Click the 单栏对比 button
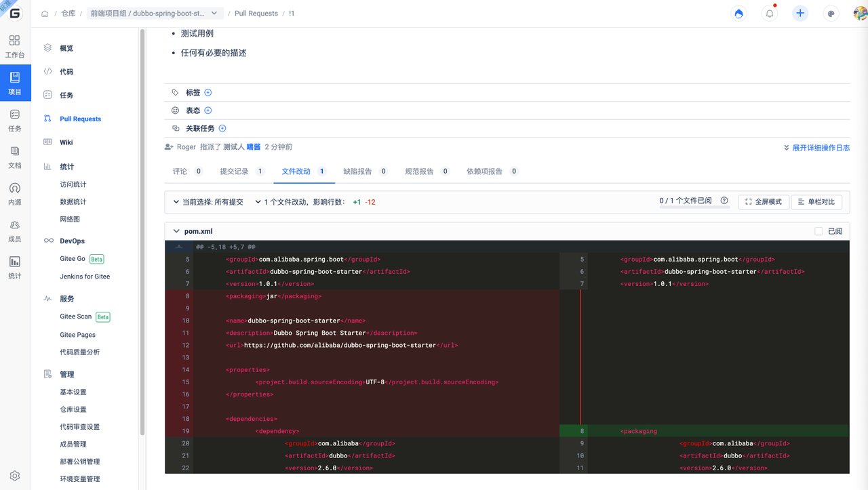Image resolution: width=868 pixels, height=490 pixels. point(816,202)
